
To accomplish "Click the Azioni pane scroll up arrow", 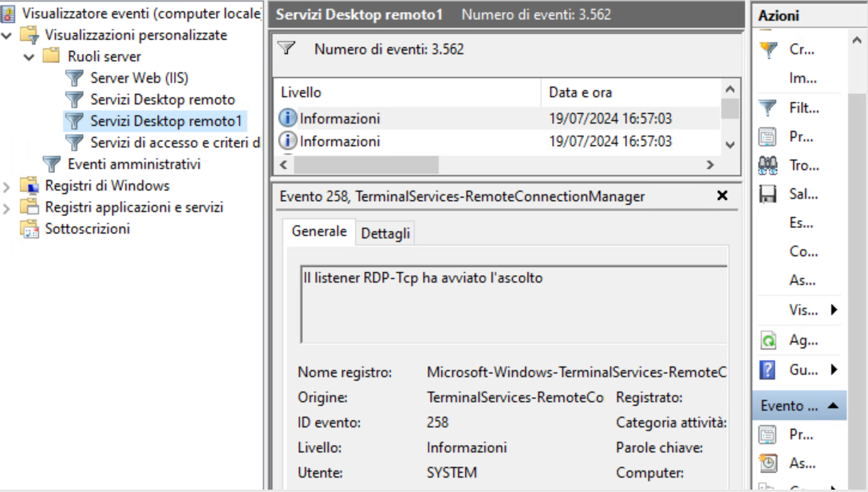I will click(856, 41).
